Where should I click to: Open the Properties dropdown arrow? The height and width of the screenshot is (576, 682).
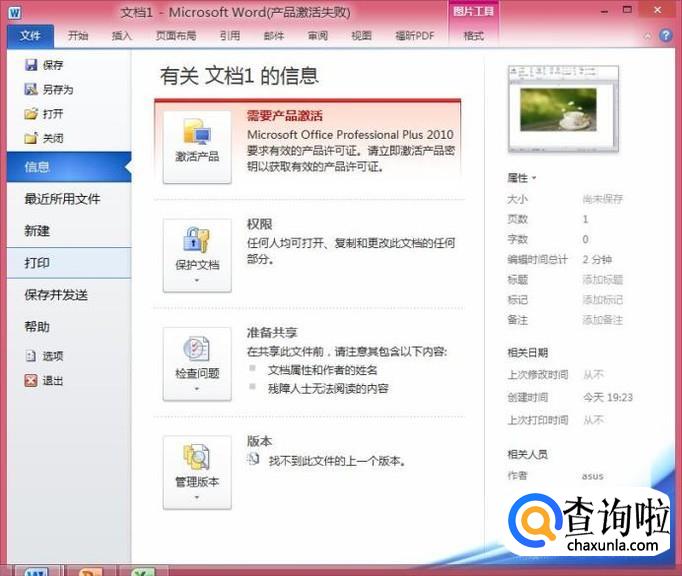pyautogui.click(x=533, y=178)
